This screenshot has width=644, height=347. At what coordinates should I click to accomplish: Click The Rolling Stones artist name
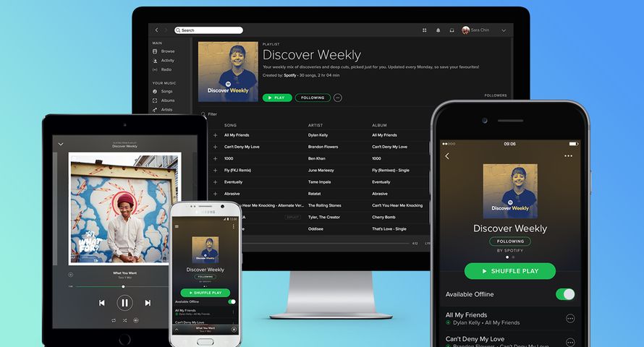tap(324, 205)
